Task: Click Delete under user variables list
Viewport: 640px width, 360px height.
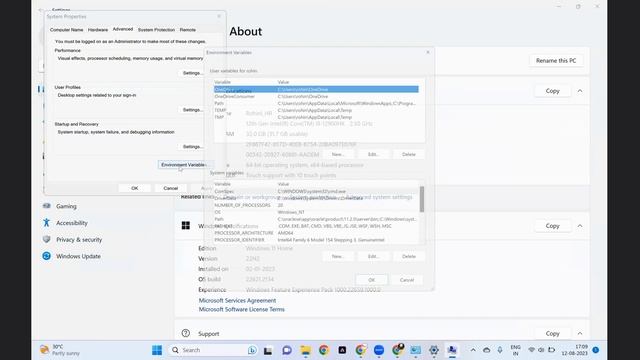Action: click(409, 154)
